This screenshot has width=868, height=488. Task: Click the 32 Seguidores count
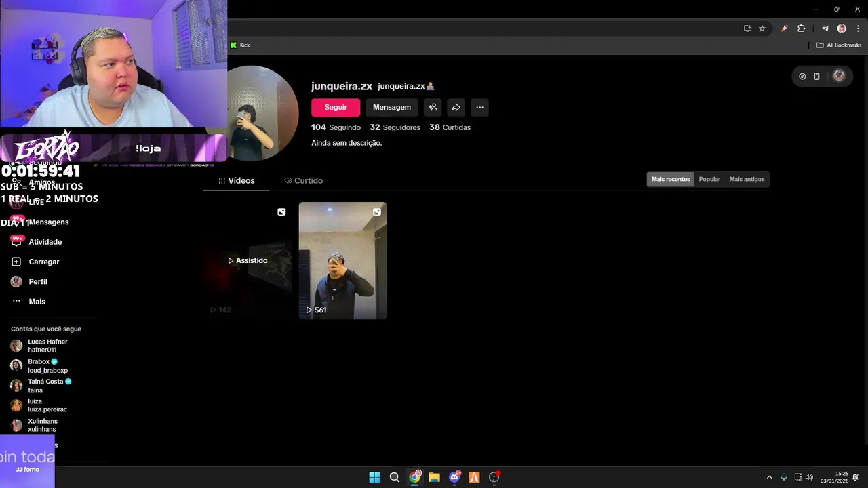(395, 127)
